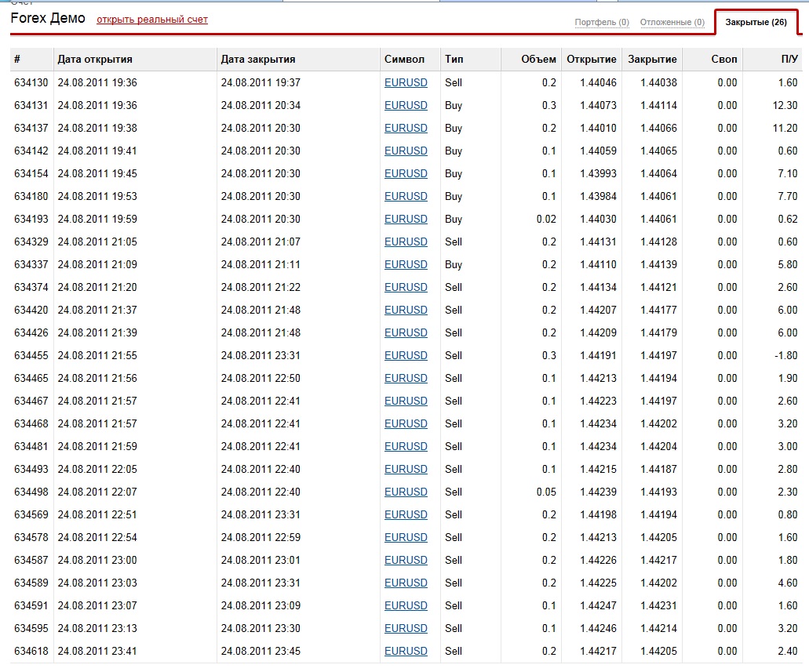Switch to the Портфель (0) tab
Screen dimensions: 809x672
(x=602, y=22)
